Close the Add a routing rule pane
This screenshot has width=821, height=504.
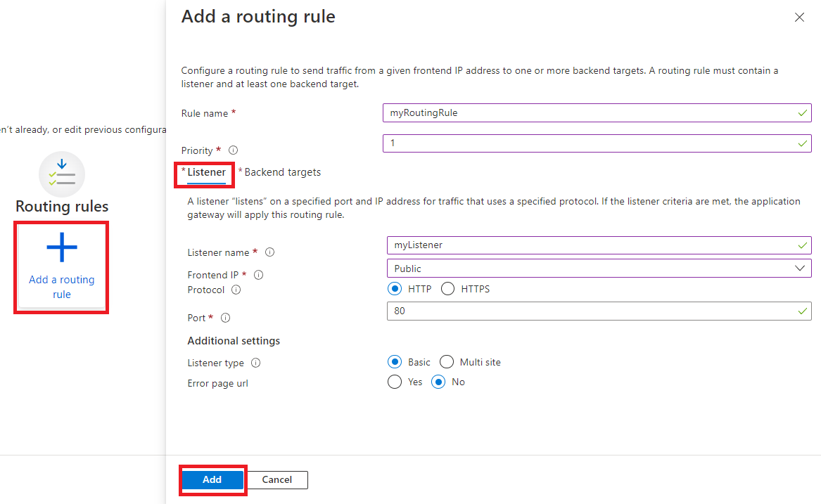click(x=799, y=17)
